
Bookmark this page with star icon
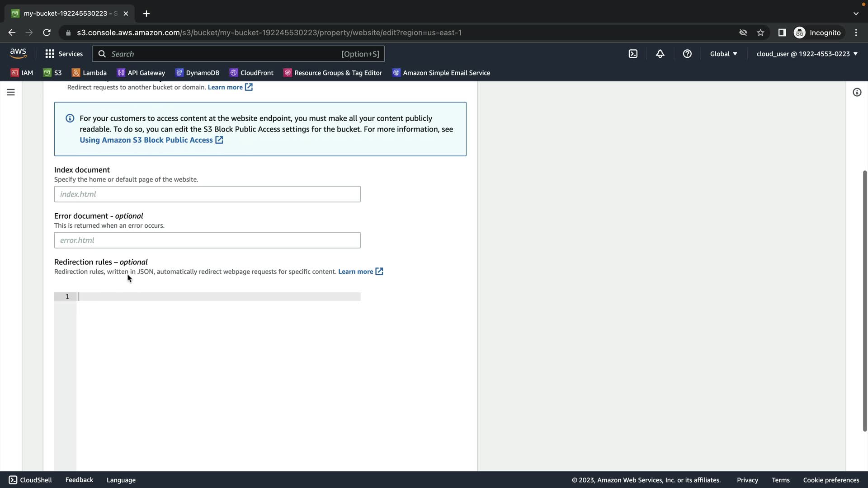click(760, 33)
